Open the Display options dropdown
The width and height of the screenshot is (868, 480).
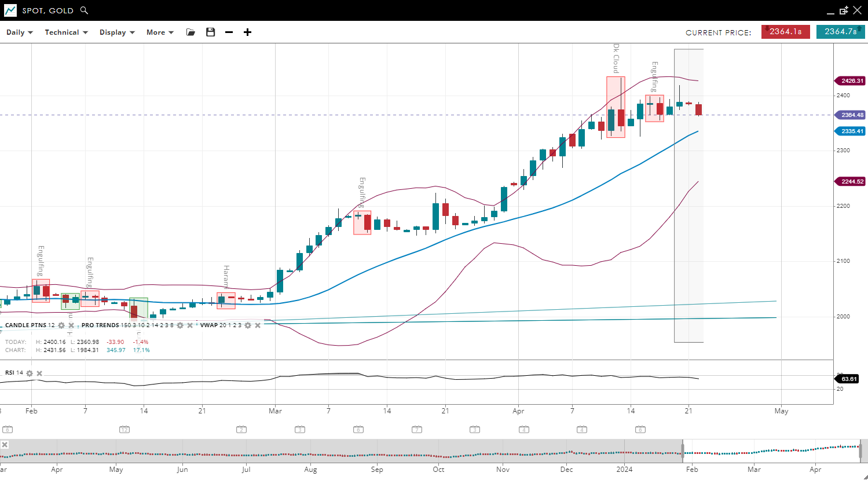[x=117, y=32]
